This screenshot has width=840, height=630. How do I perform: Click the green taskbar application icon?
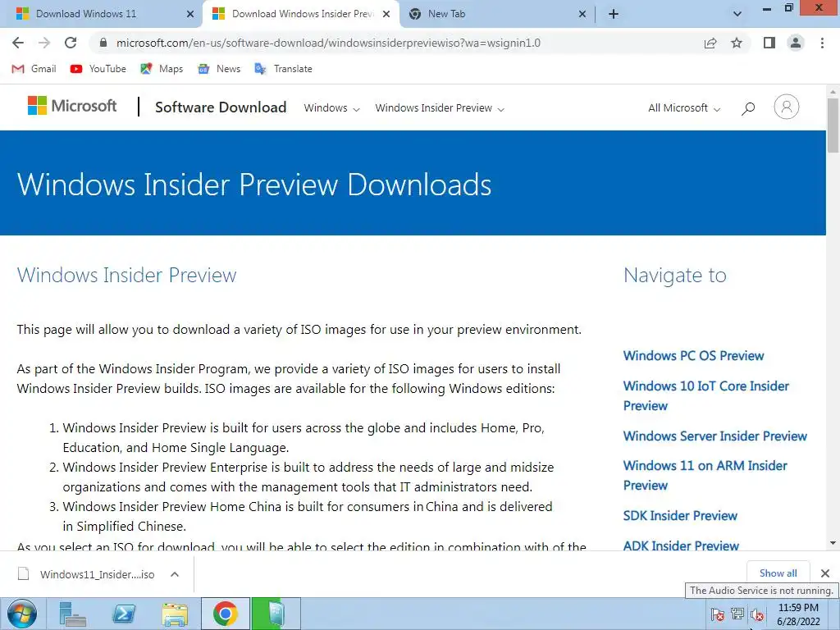coord(276,614)
